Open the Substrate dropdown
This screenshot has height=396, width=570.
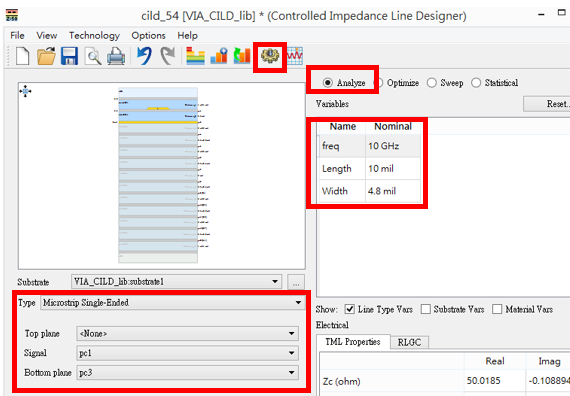(176, 282)
